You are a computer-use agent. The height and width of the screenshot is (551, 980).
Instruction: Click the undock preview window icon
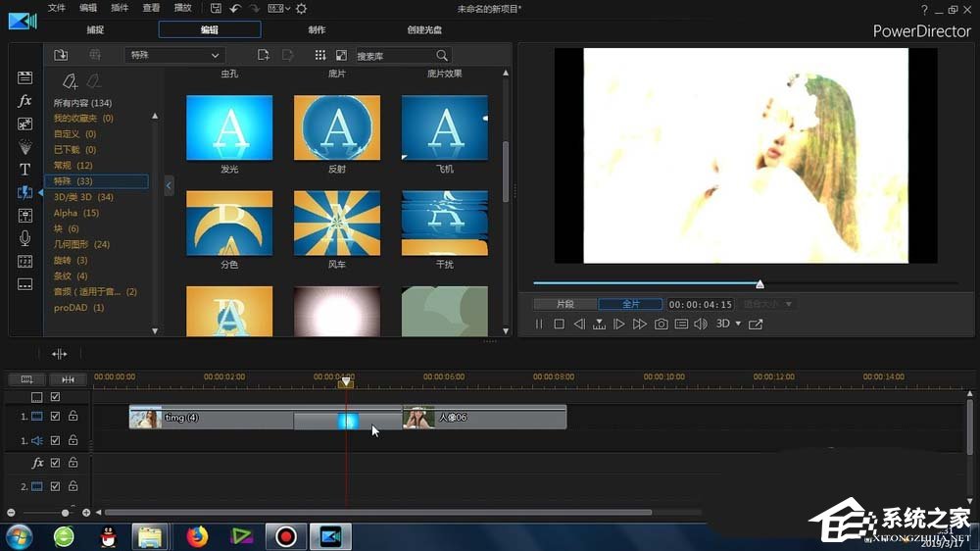[x=756, y=324]
